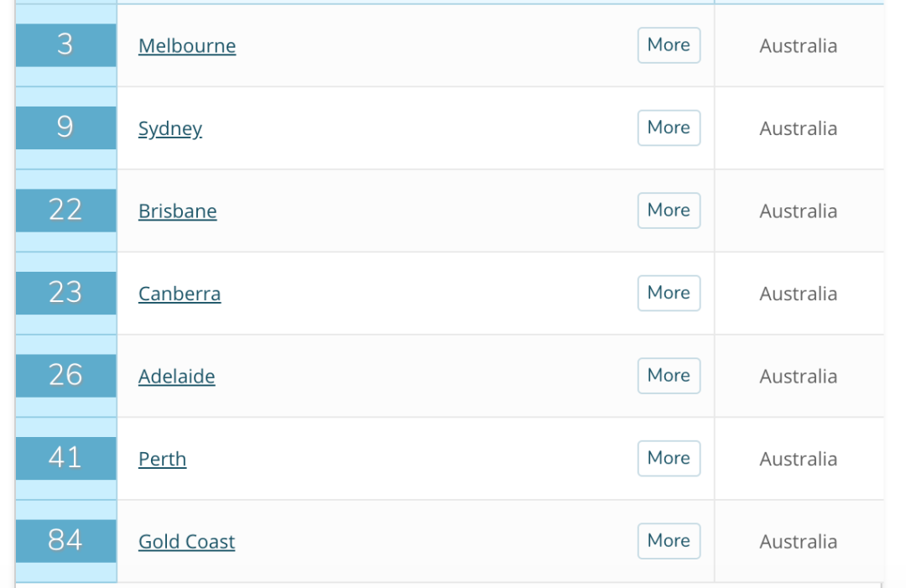This screenshot has height=588, width=906.
Task: Click the rank 22 number cell
Action: tap(65, 211)
